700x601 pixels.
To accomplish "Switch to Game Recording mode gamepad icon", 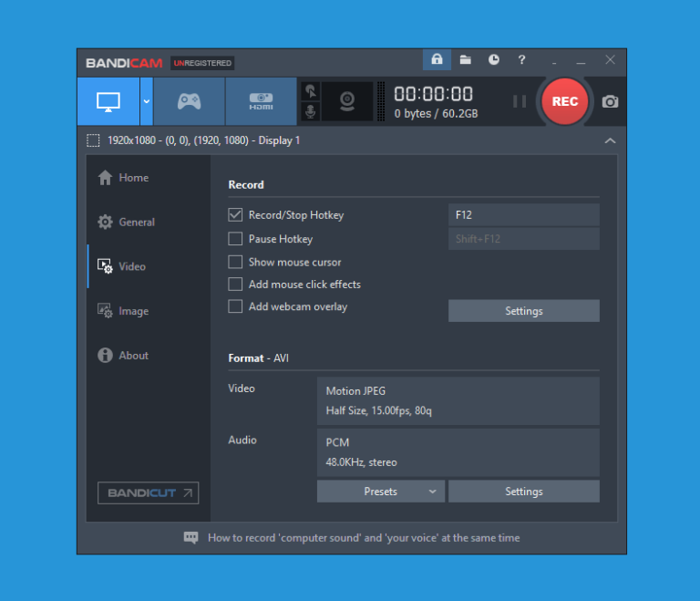I will (x=190, y=101).
